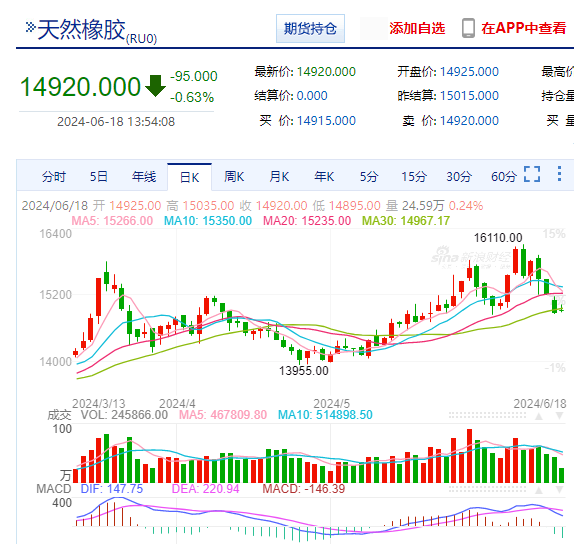Click the 16400 price axis label
The image size is (574, 544).
click(x=56, y=234)
